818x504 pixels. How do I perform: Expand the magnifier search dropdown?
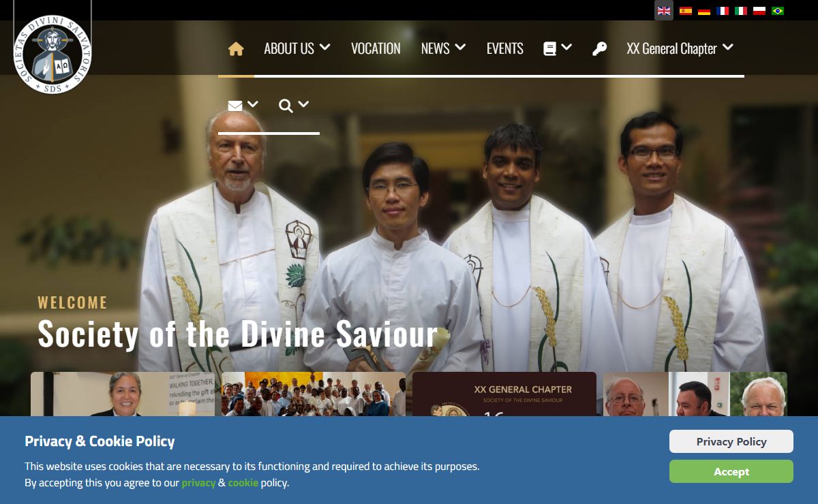coord(294,105)
